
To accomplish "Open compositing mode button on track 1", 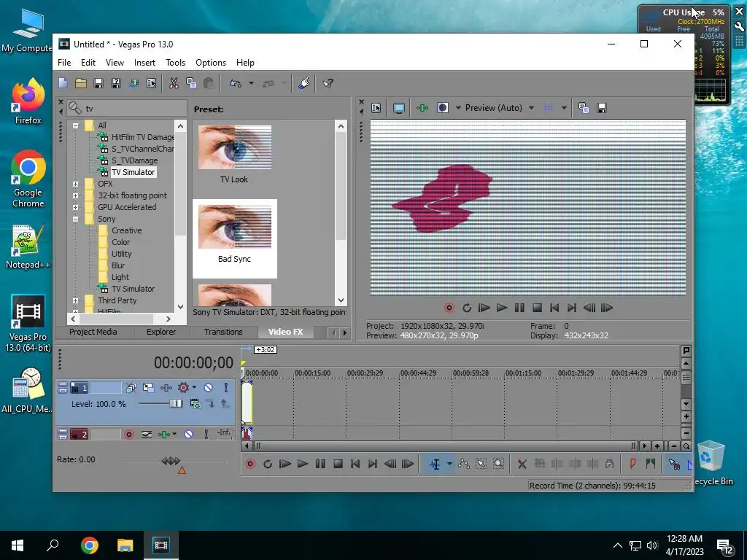I will click(196, 404).
